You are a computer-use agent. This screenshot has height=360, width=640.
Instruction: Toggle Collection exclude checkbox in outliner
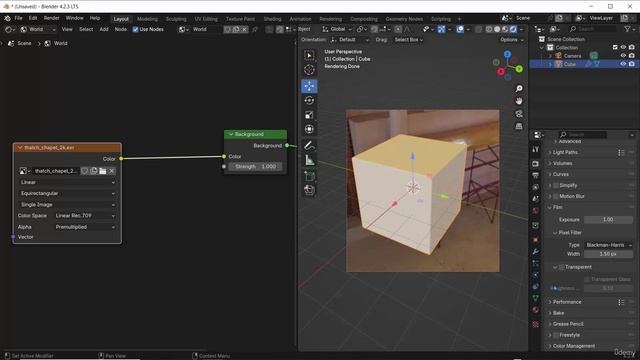615,47
